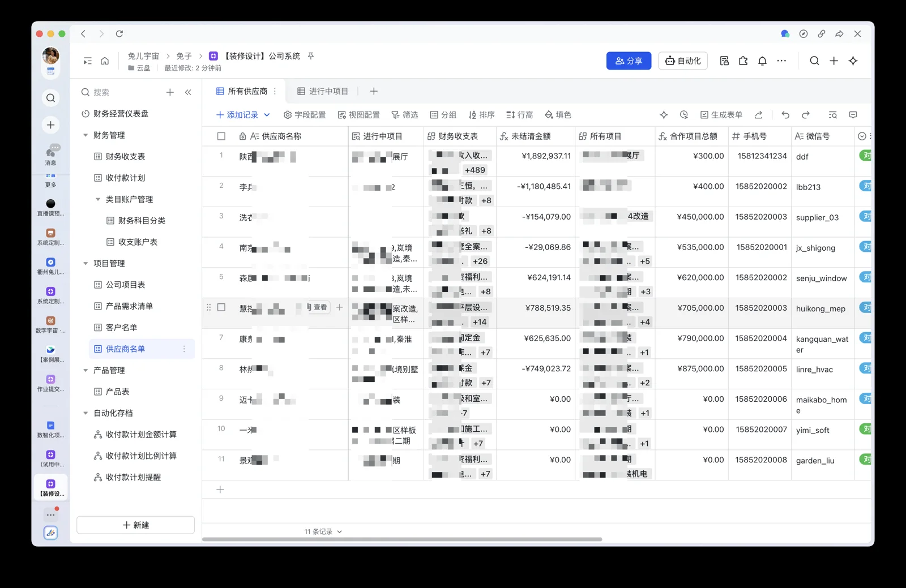Click the 生成表单 button

pyautogui.click(x=721, y=115)
